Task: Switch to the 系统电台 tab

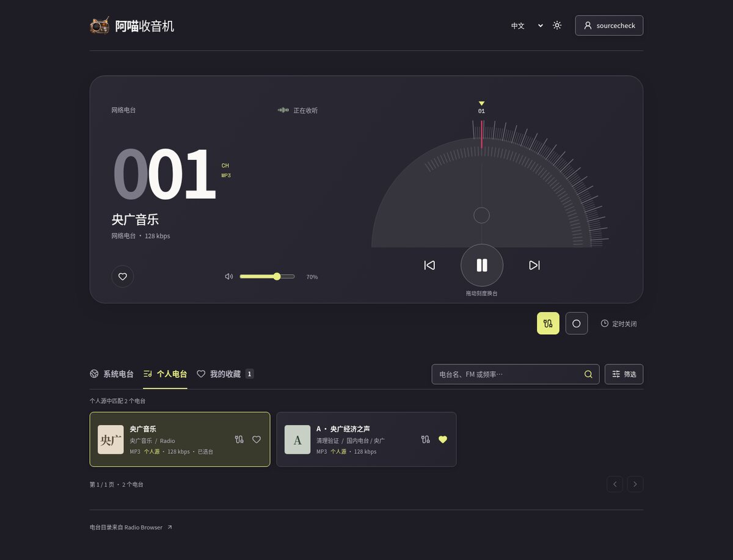Action: [112, 374]
